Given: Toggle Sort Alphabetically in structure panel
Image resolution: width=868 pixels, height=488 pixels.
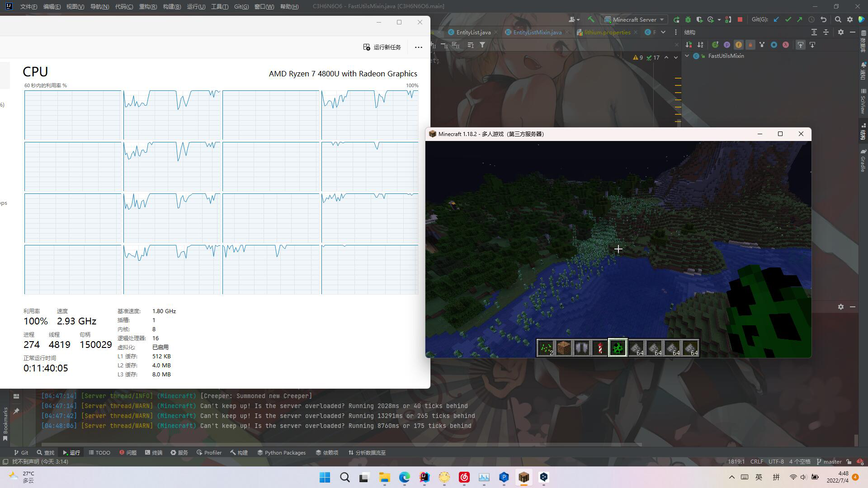Looking at the screenshot, I should click(700, 45).
